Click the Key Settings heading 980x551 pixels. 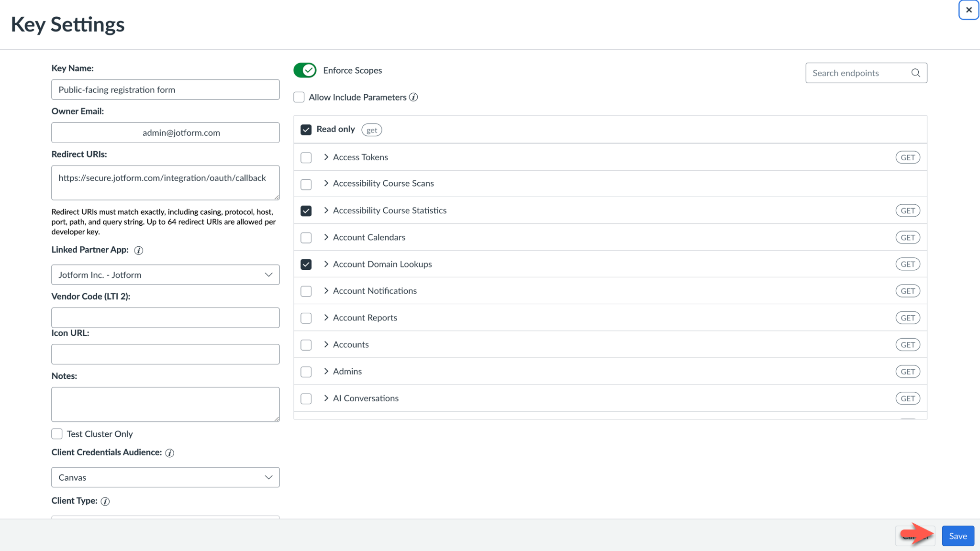[x=67, y=25]
